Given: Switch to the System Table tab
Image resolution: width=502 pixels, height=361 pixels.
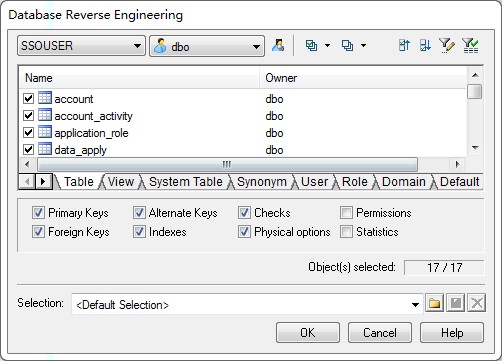Looking at the screenshot, I should click(186, 182).
